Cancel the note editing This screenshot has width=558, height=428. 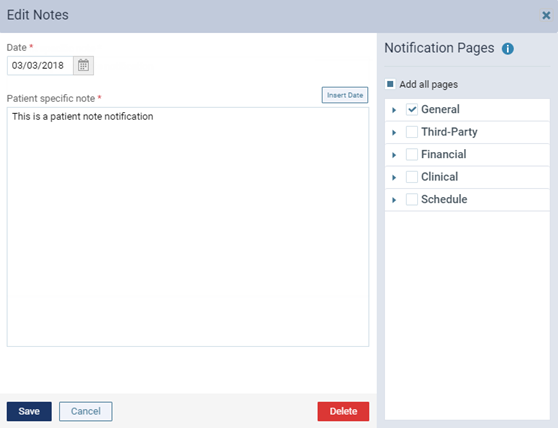point(86,411)
